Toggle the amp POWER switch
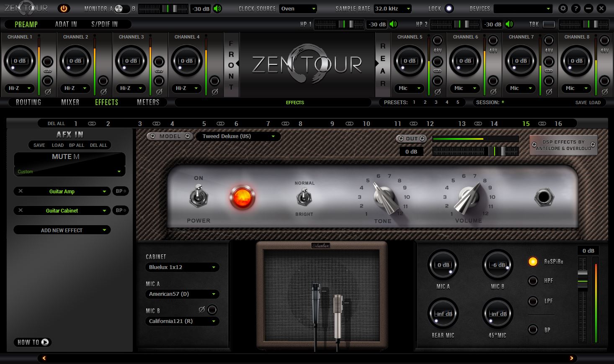614x364 pixels. 199,196
